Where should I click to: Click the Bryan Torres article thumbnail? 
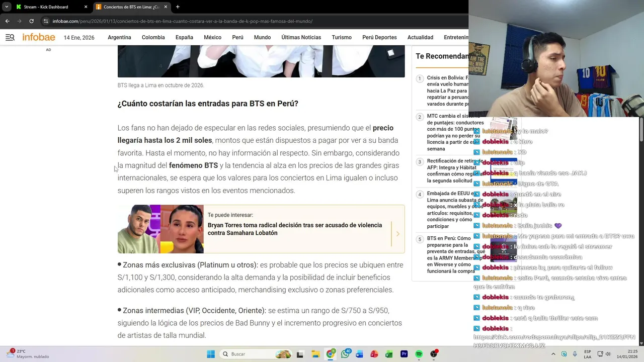coord(160,229)
